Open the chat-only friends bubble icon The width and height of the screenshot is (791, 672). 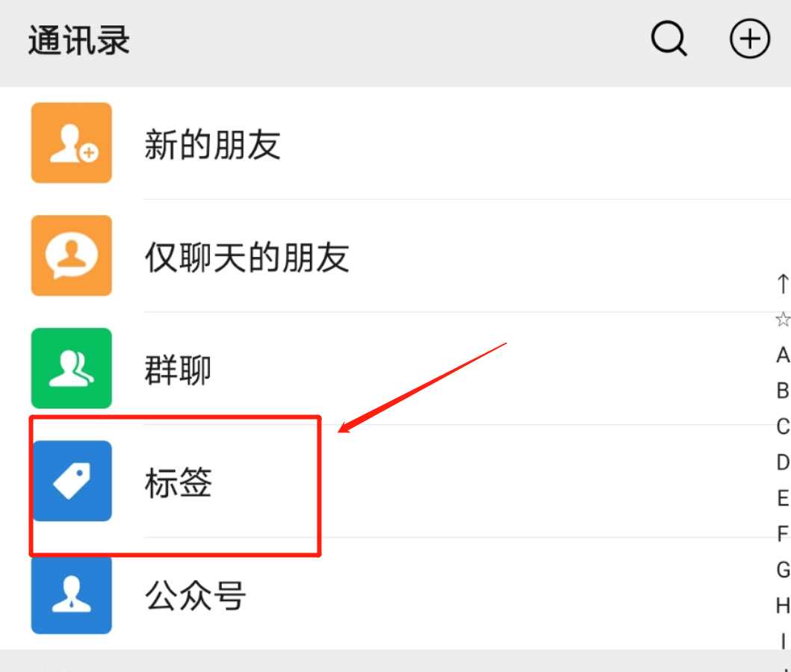[71, 255]
